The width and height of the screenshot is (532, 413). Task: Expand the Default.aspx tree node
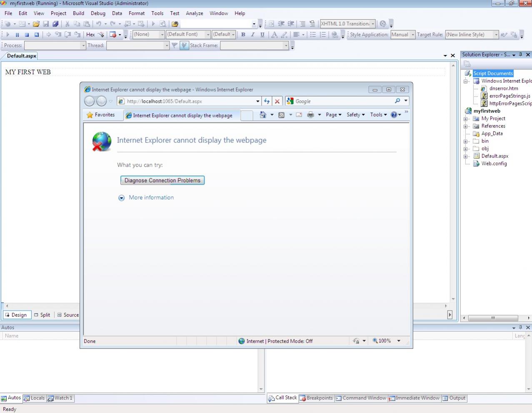465,156
